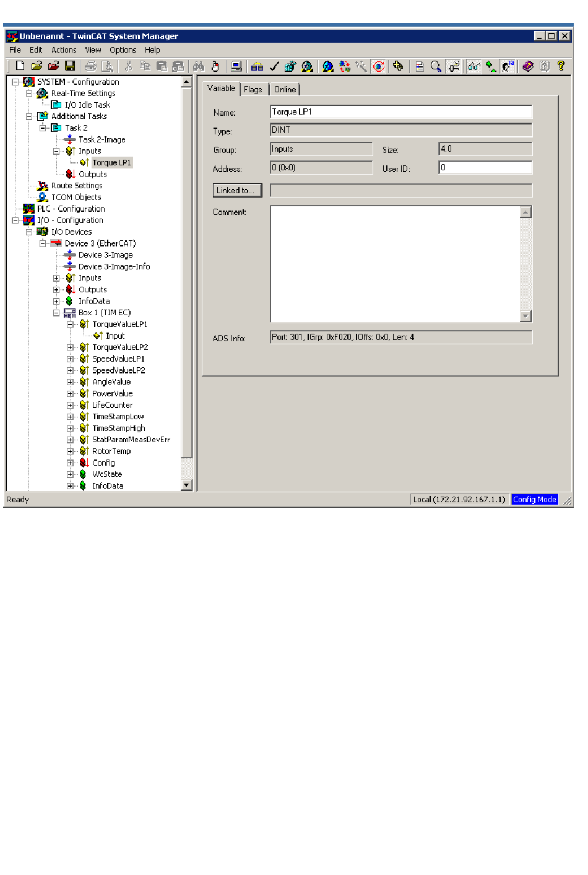Click the Reload I/O Devices icon
Screen dimensions: 588x875
point(345,66)
